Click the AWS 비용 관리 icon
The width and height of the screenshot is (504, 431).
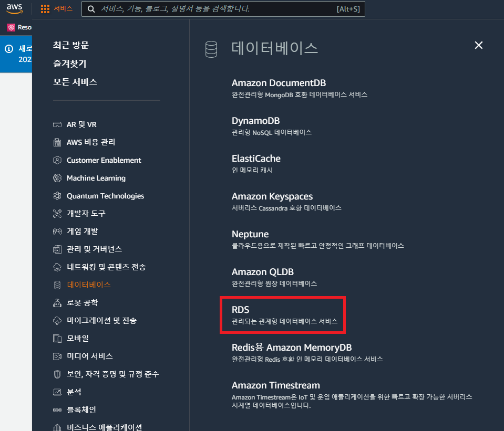(x=57, y=142)
